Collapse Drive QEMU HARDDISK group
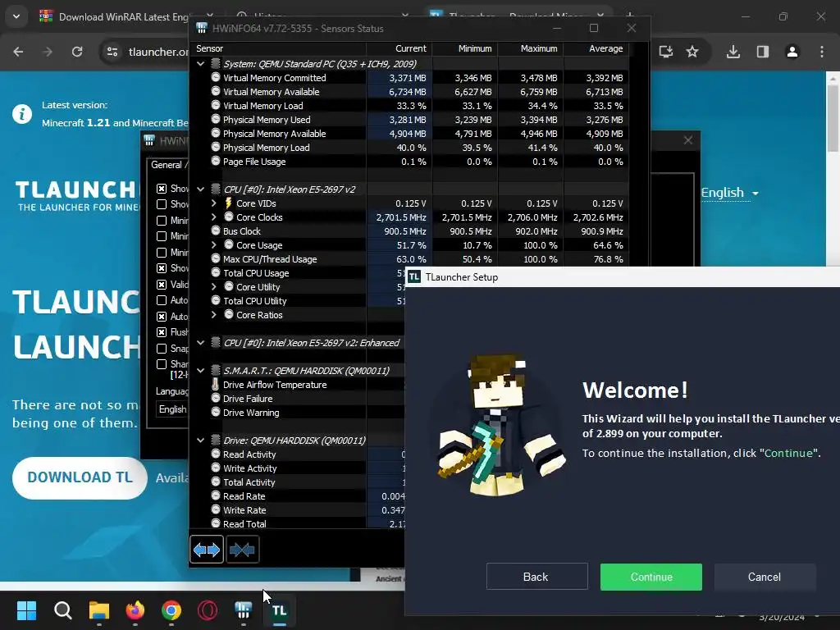The image size is (840, 630). pyautogui.click(x=200, y=440)
